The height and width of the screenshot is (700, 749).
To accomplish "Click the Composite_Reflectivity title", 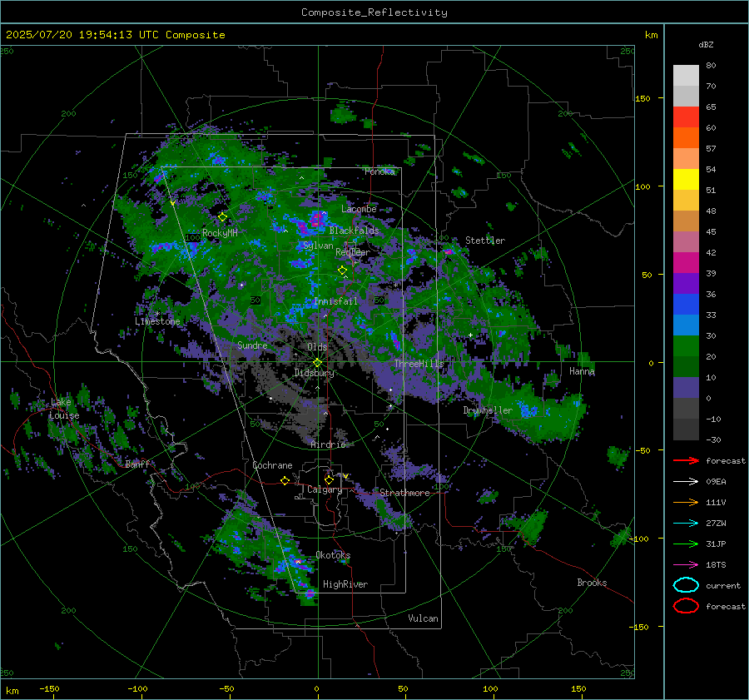I will [x=374, y=12].
